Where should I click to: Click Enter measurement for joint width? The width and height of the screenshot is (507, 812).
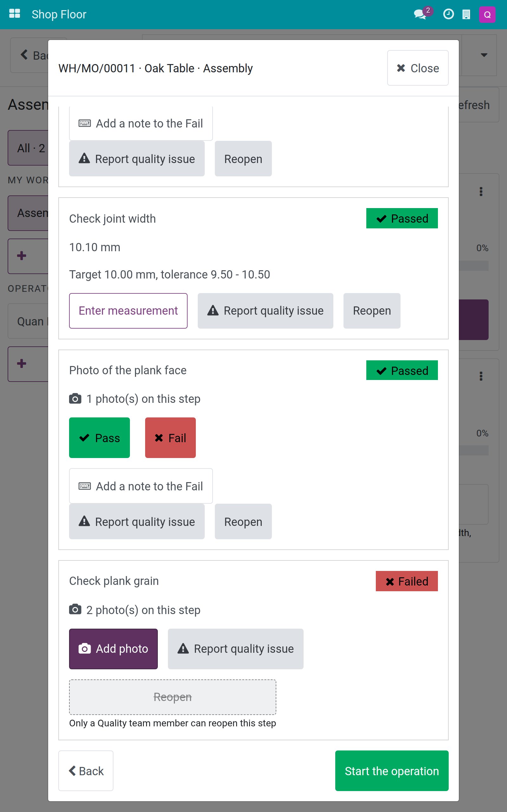point(128,311)
